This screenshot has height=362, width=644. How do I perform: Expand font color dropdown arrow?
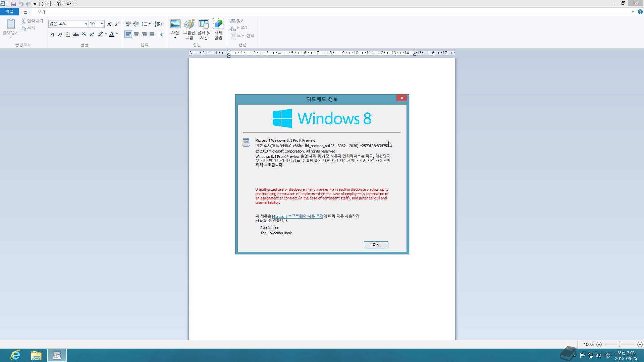tap(117, 34)
